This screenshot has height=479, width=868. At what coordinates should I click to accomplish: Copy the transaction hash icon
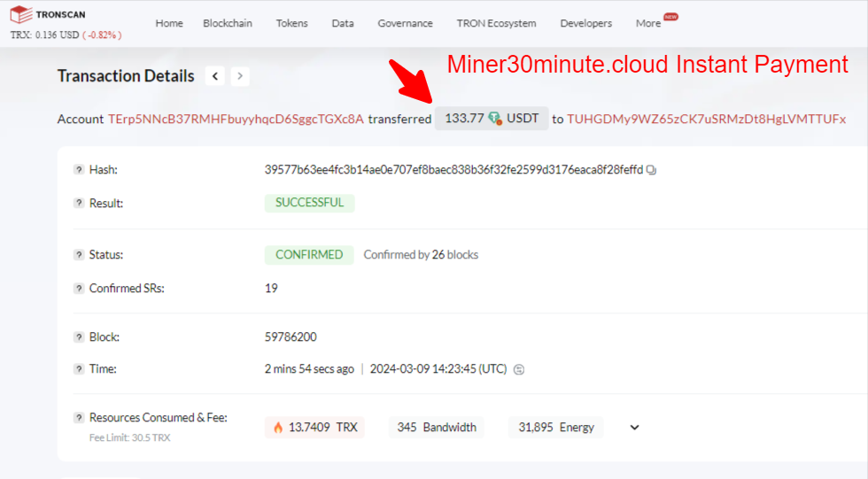[x=652, y=170]
